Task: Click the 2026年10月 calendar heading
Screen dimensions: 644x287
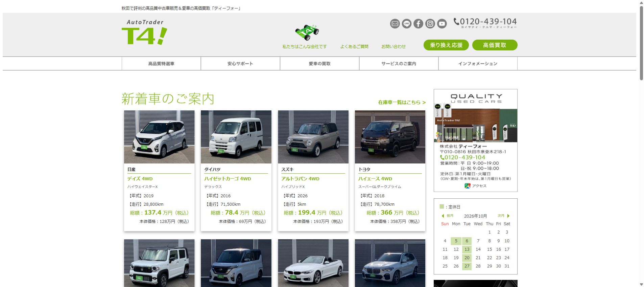Action: pyautogui.click(x=475, y=216)
